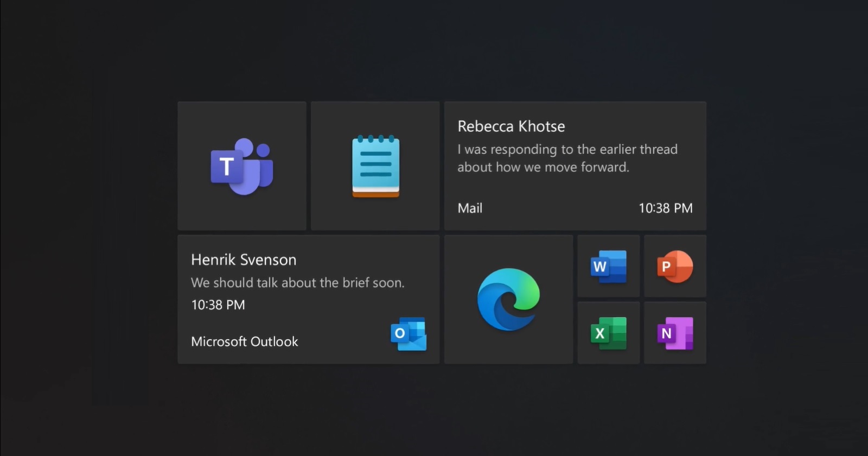Screen dimensions: 868x456
Task: Click the Outlook icon in Henrik's tile
Action: [x=409, y=334]
